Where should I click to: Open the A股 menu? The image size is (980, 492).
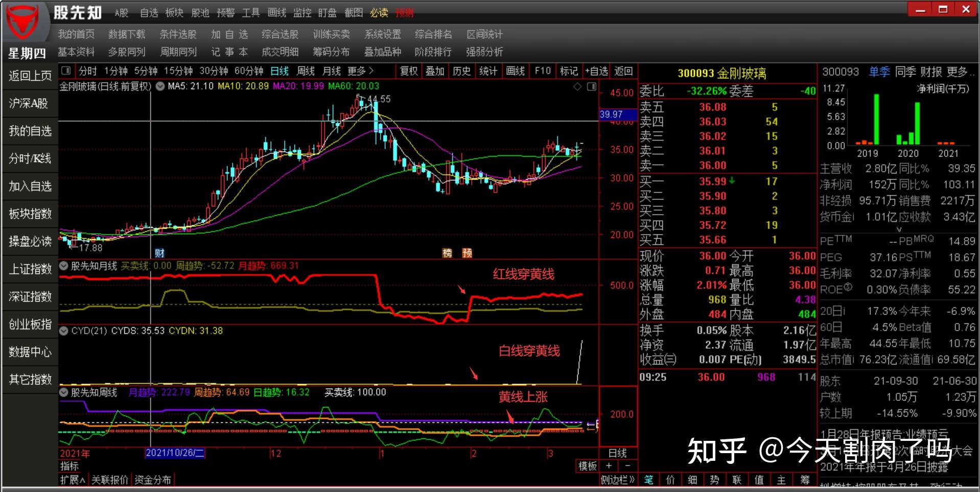click(122, 13)
